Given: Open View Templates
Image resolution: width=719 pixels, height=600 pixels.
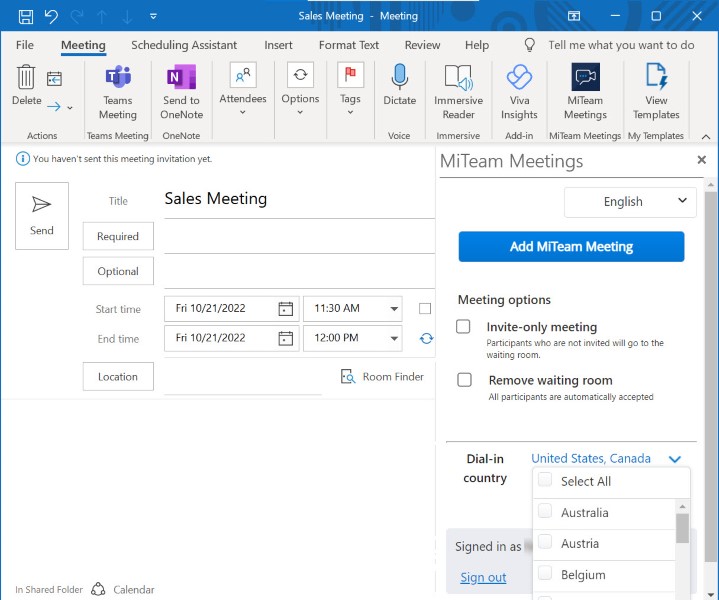Looking at the screenshot, I should pos(656,79).
